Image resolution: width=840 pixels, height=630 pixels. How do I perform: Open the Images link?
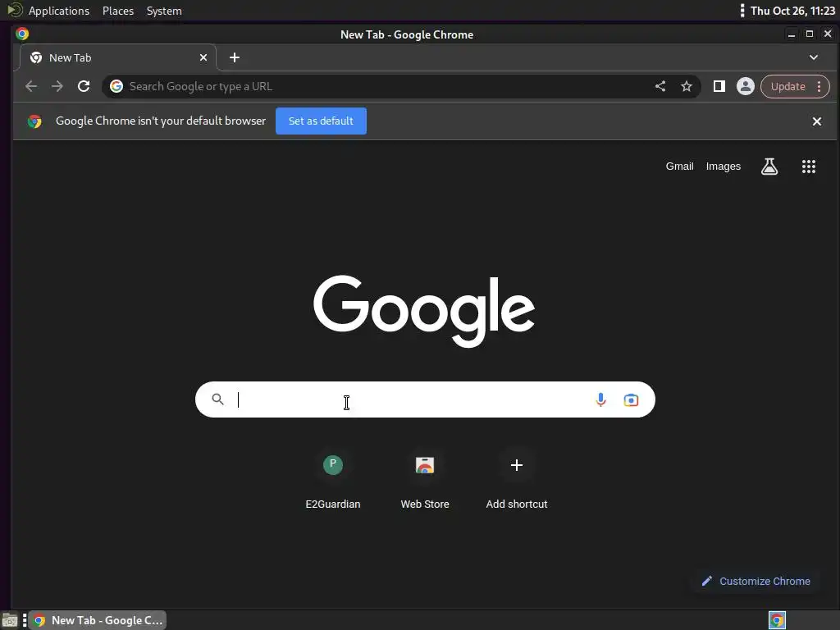tap(724, 167)
